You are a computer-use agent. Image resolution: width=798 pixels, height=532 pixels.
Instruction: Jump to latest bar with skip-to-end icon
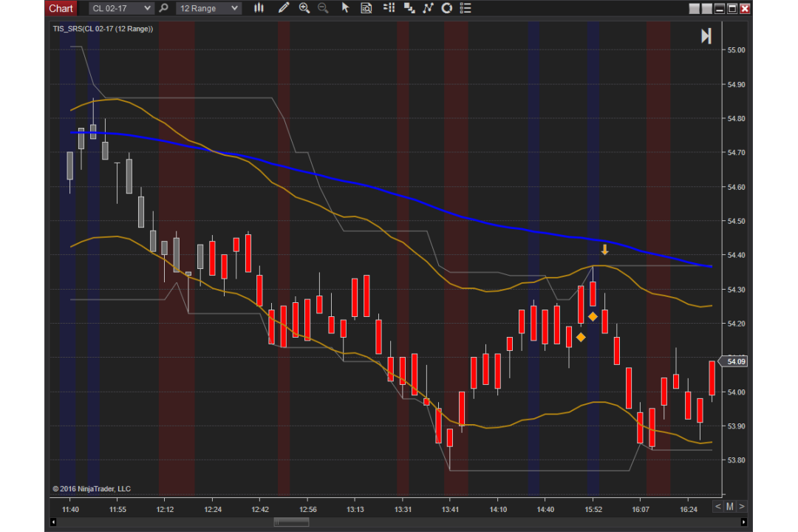706,36
